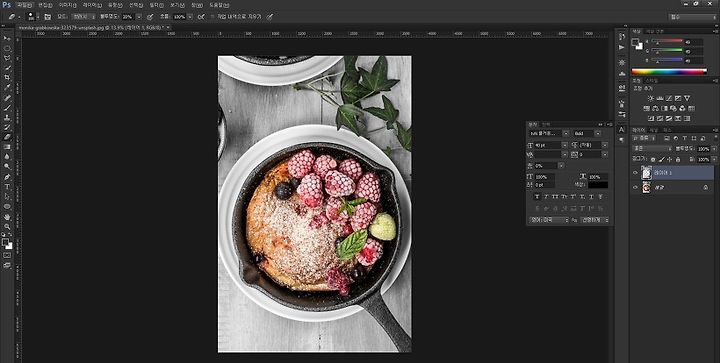Select the Crop tool

tap(7, 78)
